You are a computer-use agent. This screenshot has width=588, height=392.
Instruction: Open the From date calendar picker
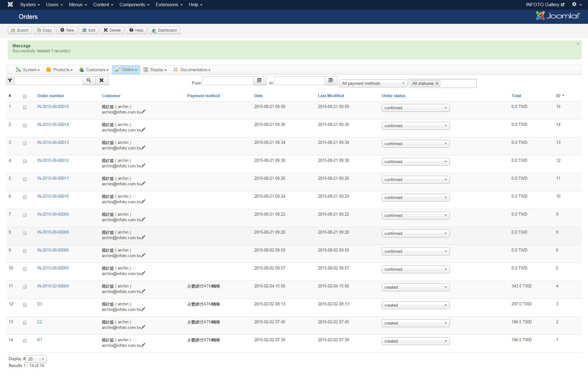click(x=259, y=81)
